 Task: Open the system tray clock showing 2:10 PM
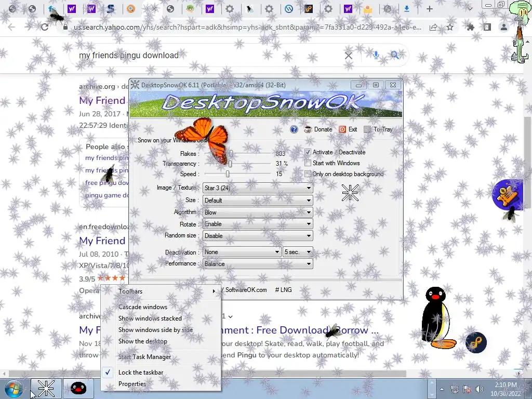click(x=506, y=389)
